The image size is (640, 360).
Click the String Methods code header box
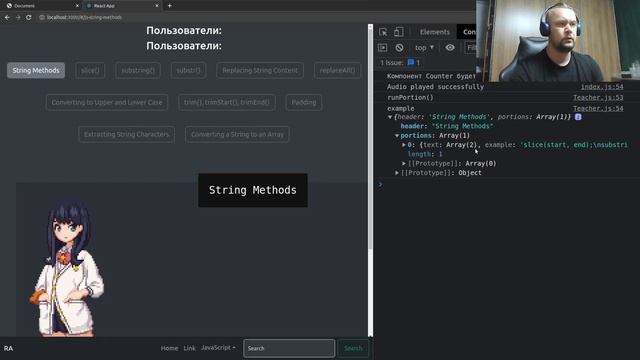tap(253, 190)
